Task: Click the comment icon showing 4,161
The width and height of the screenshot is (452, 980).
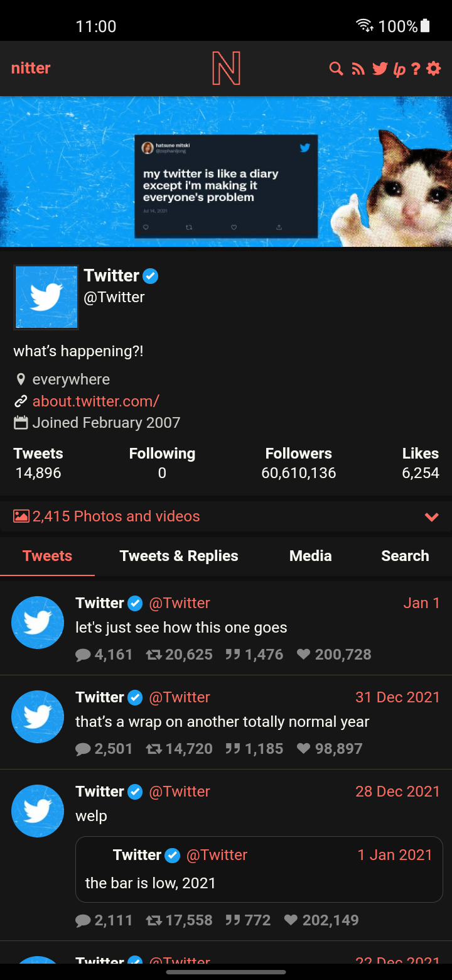Action: pyautogui.click(x=83, y=655)
